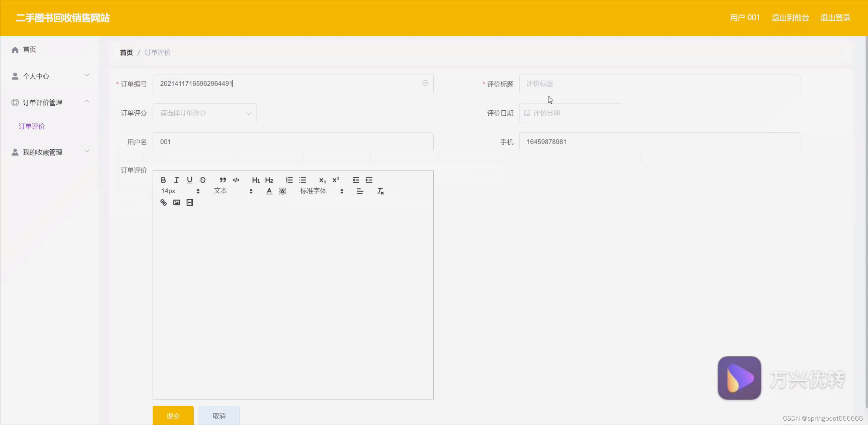Click into the 评价标题 input field
The image size is (868, 425).
659,84
